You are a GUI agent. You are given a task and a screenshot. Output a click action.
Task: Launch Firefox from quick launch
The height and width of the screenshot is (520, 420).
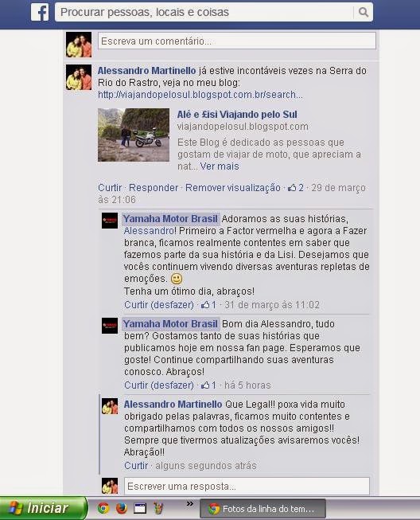click(x=122, y=508)
